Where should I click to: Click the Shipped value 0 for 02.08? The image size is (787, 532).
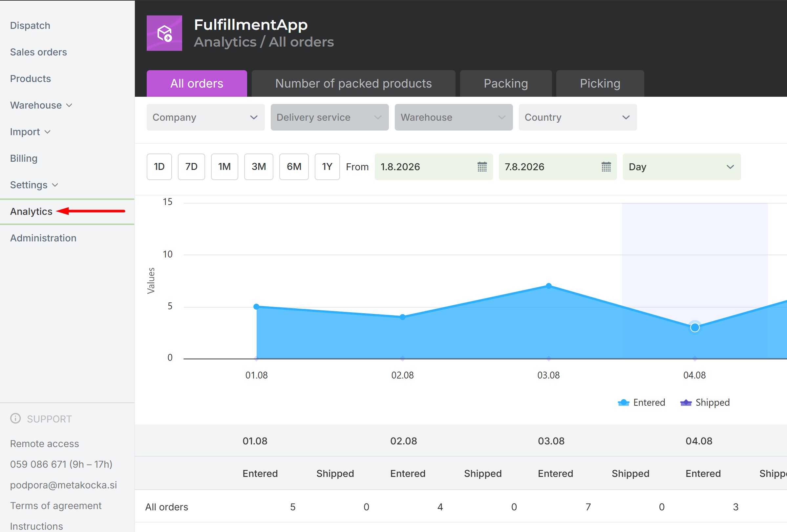(514, 507)
